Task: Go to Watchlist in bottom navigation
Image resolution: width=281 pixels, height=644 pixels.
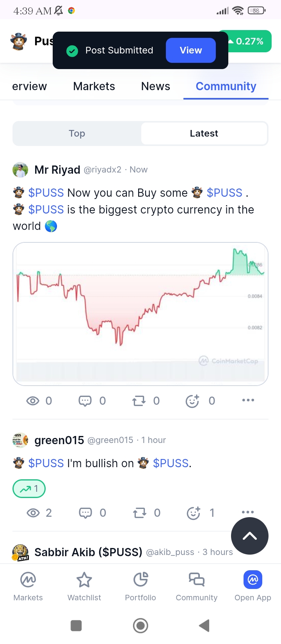Action: (84, 586)
